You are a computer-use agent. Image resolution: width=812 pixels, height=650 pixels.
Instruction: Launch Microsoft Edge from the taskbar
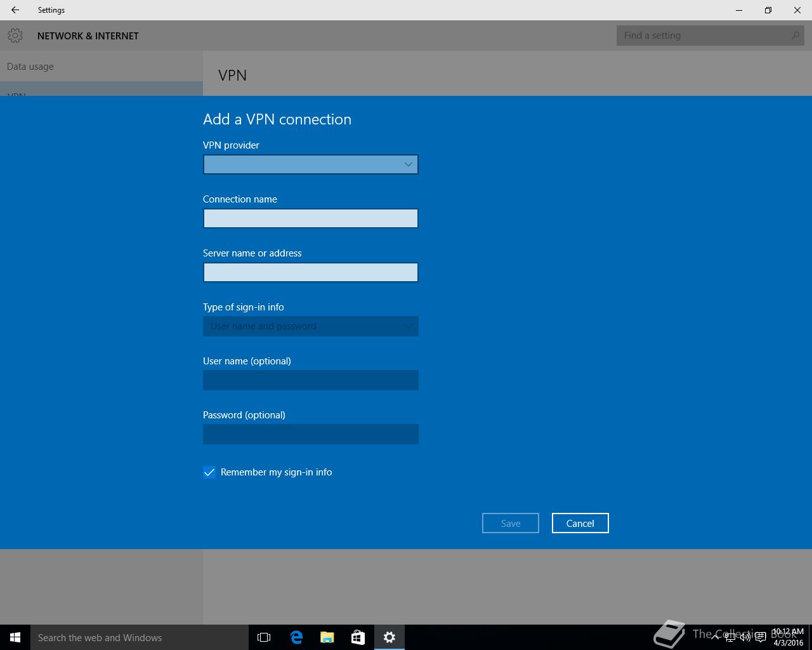click(x=296, y=637)
